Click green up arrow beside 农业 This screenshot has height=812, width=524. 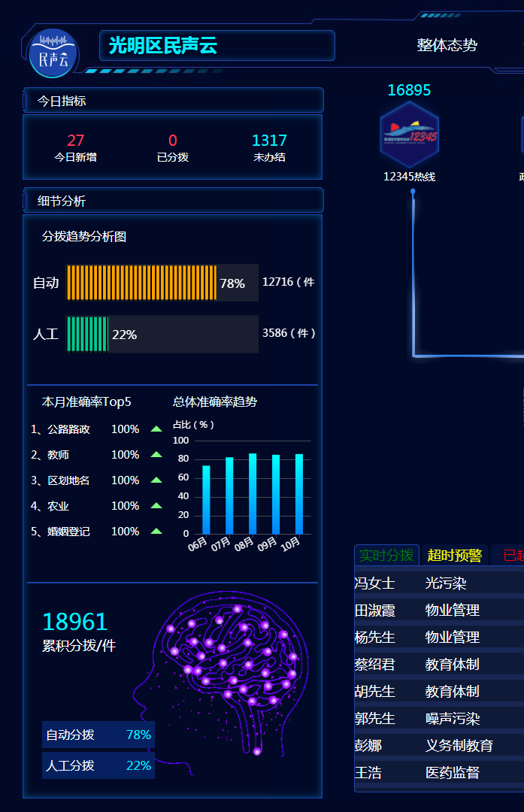coord(156,506)
